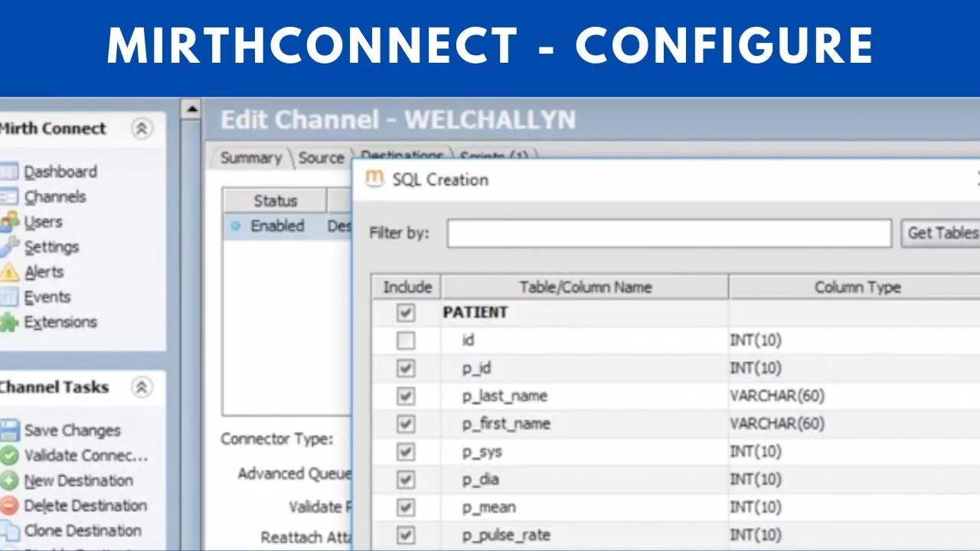Screen dimensions: 980x551
Task: Open the Users link
Action: pos(43,222)
